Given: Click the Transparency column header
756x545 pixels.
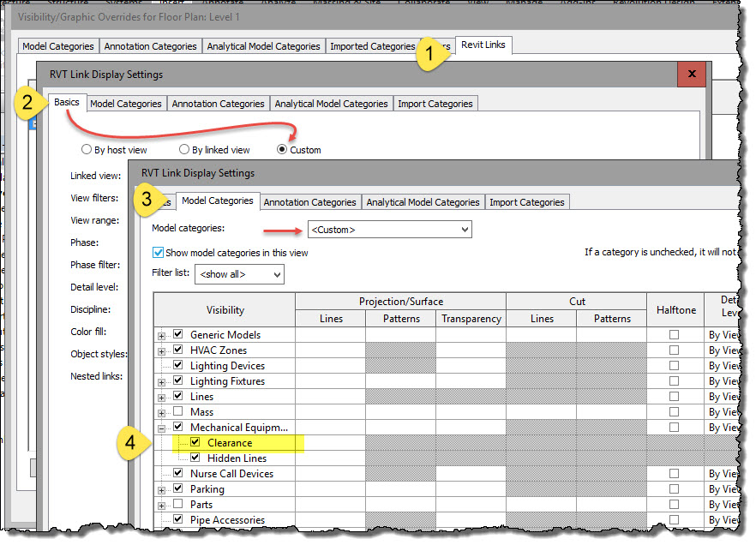Looking at the screenshot, I should coord(471,319).
